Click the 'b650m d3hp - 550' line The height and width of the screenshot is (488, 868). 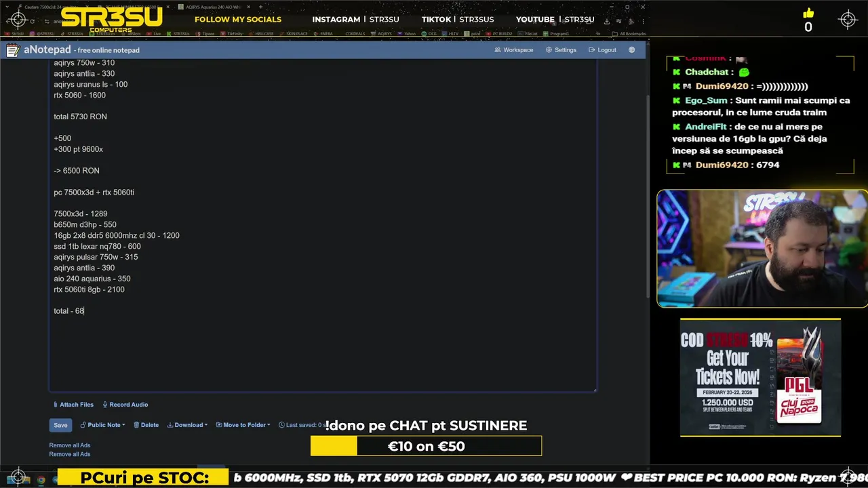click(x=85, y=225)
